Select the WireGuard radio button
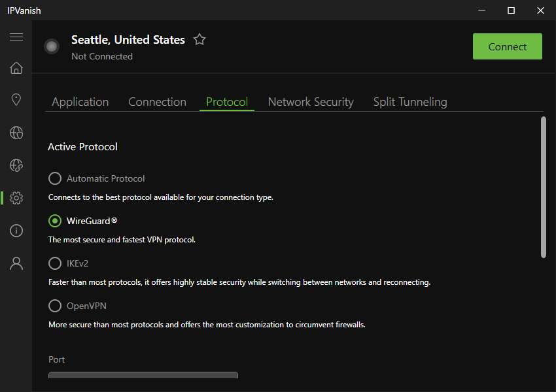 [x=55, y=221]
